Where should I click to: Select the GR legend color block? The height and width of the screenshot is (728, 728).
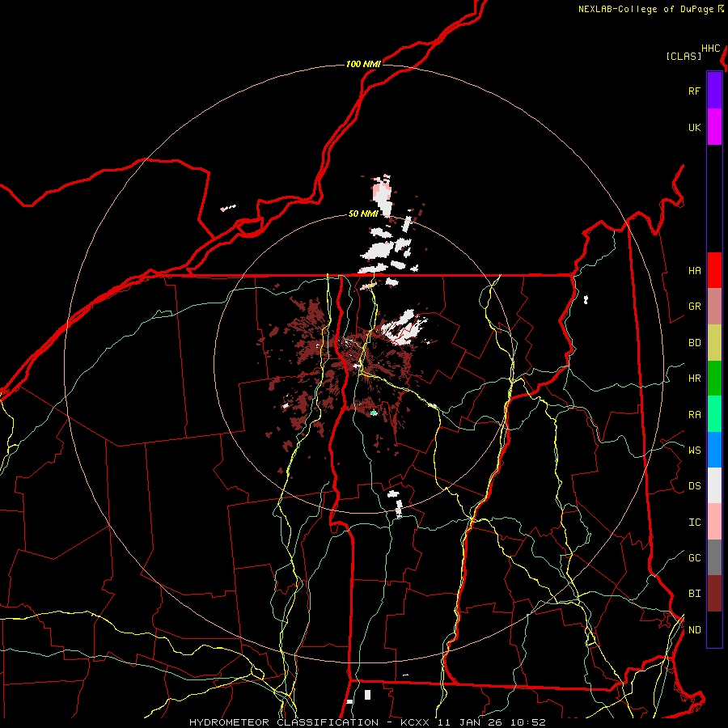pos(714,306)
